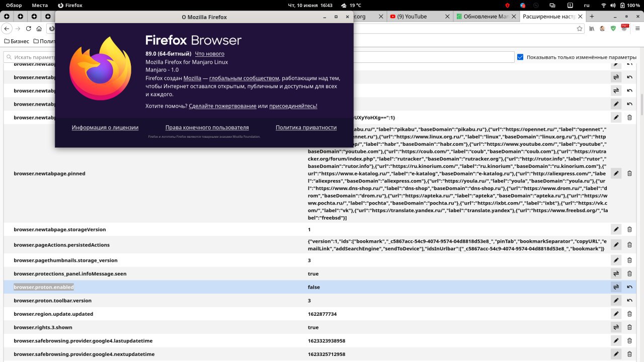Uncheck show only modified preferences checkbox
Viewport: 644px width, 362px height.
tap(520, 57)
